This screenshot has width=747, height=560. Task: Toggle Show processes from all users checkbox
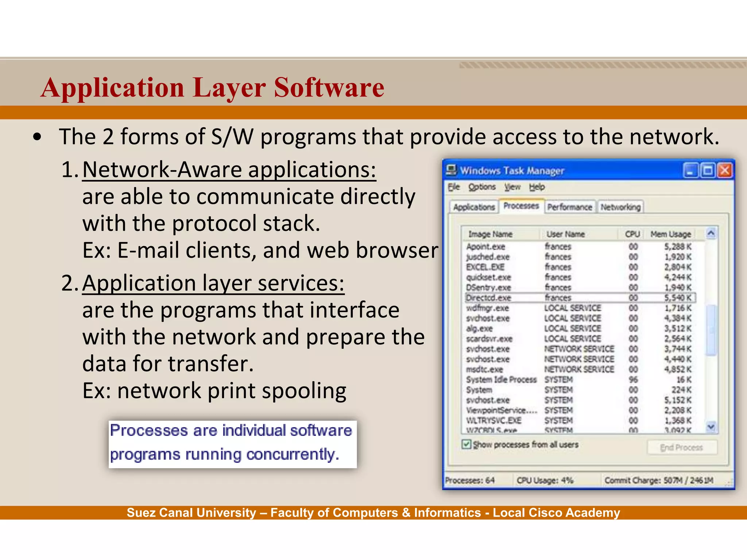(x=466, y=444)
